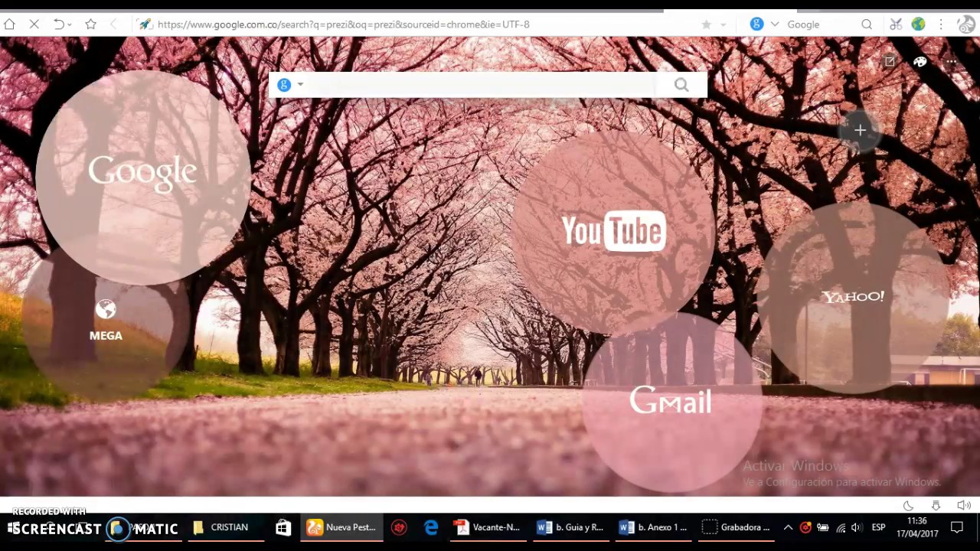
Task: Stop loading the current page
Action: (34, 24)
